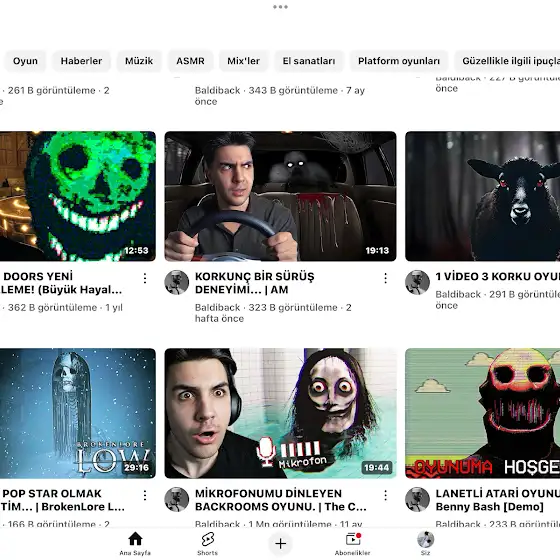Viewport: 560px width, 560px height.
Task: Open options menu for MİKROFONUMU DİNLEYEN video
Action: click(x=385, y=495)
